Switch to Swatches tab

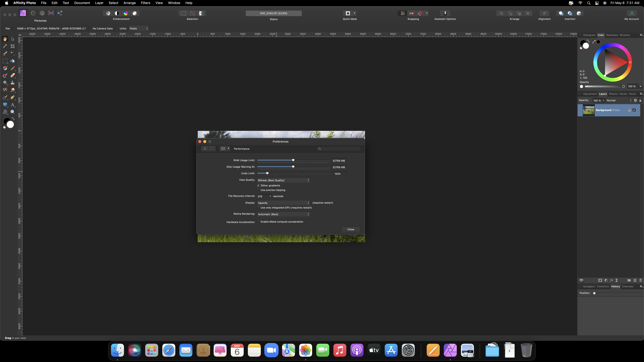coord(612,35)
